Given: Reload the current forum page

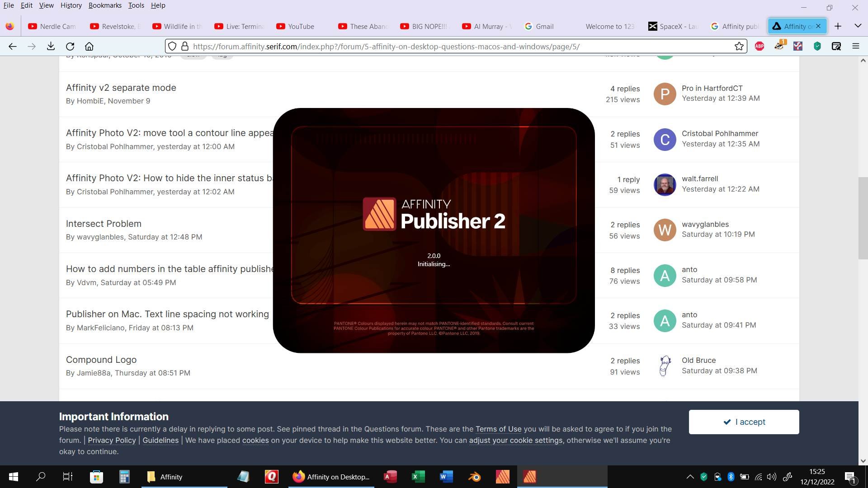Looking at the screenshot, I should point(70,46).
